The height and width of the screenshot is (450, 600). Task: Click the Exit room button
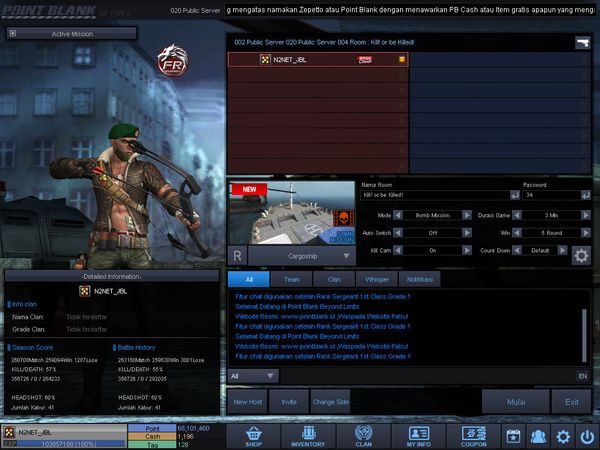click(x=571, y=402)
